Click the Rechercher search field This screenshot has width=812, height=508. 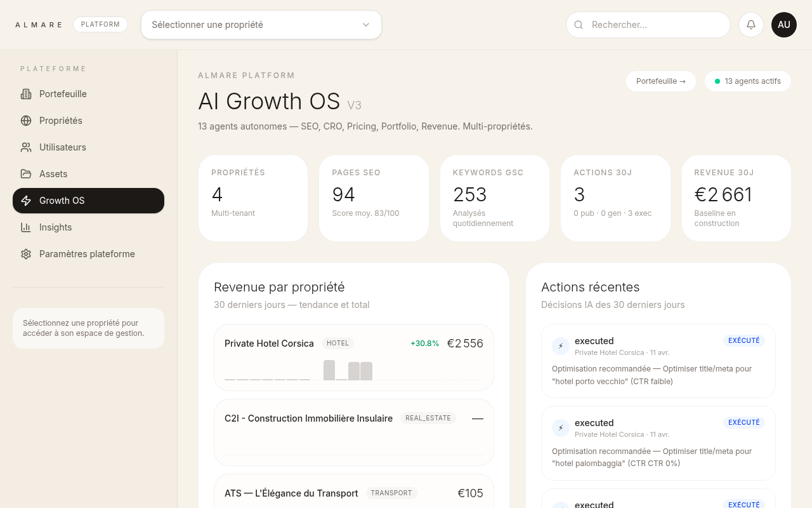[x=648, y=25]
